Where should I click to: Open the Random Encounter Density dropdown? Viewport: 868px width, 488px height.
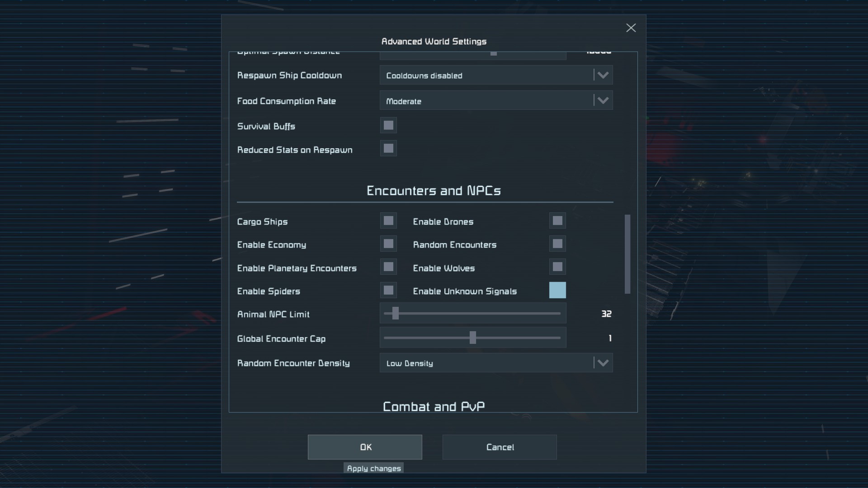[496, 363]
